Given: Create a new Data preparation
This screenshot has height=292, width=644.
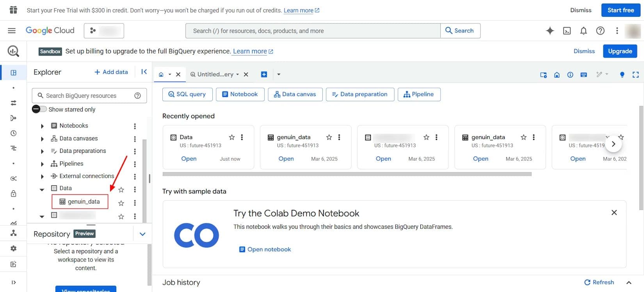Looking at the screenshot, I should [x=360, y=94].
